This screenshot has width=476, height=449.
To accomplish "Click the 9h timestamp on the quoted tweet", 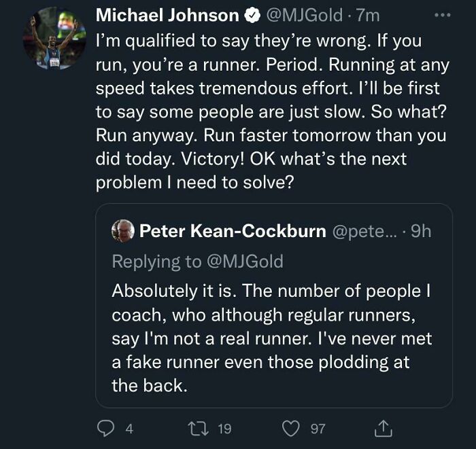I will click(421, 231).
